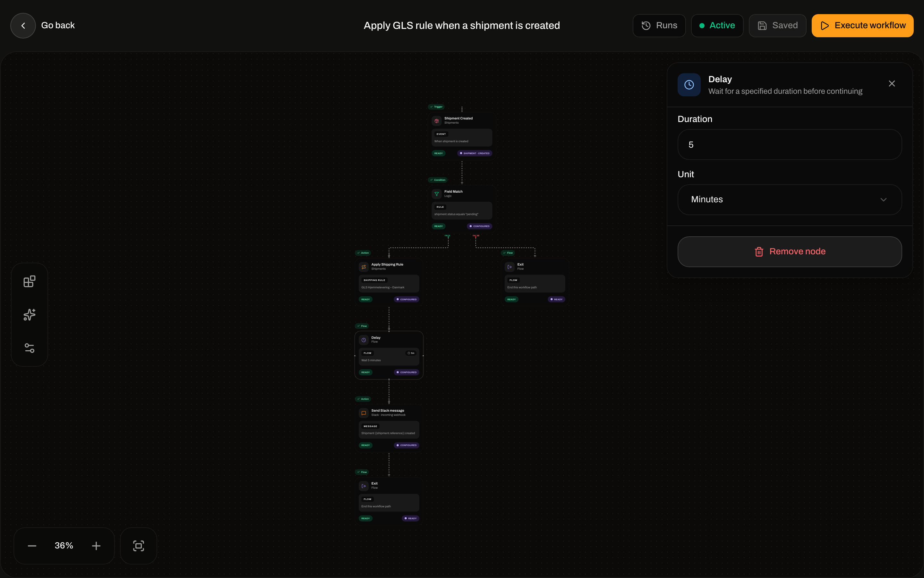Click the Saved button
Screen dimensions: 924x578
[x=777, y=26]
